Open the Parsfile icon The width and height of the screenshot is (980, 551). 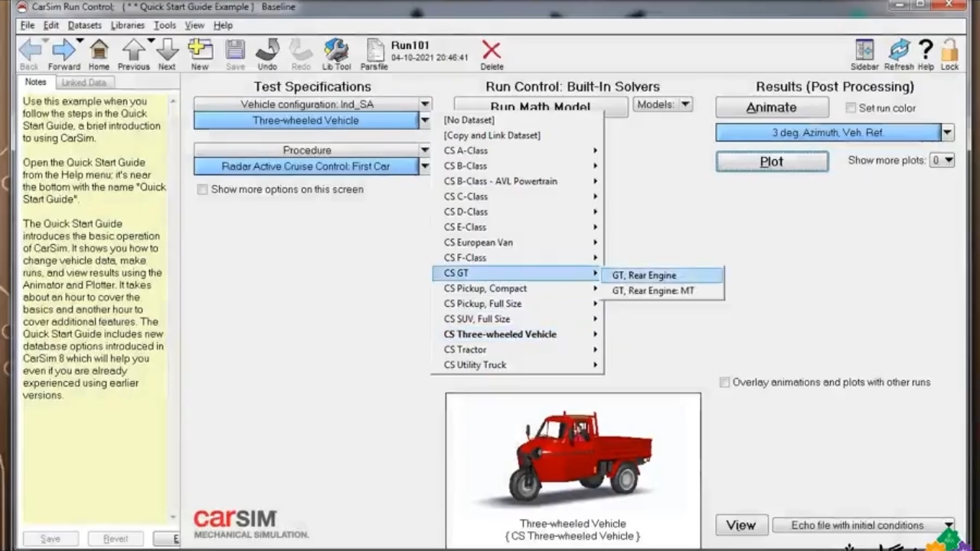(x=374, y=54)
